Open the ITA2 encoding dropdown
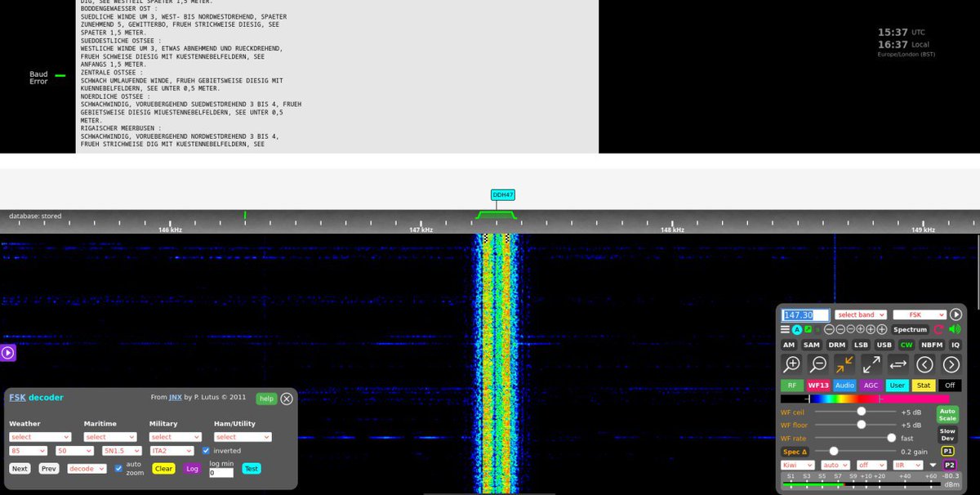Viewport: 980px width, 495px height. click(171, 451)
